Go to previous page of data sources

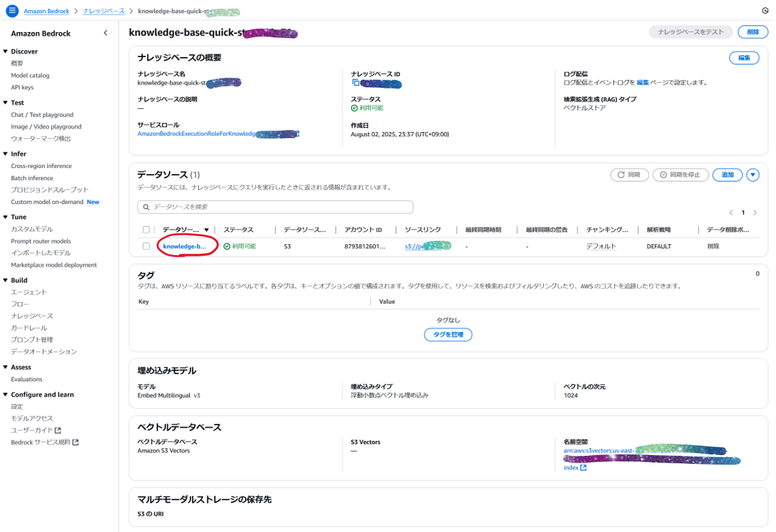click(x=731, y=213)
